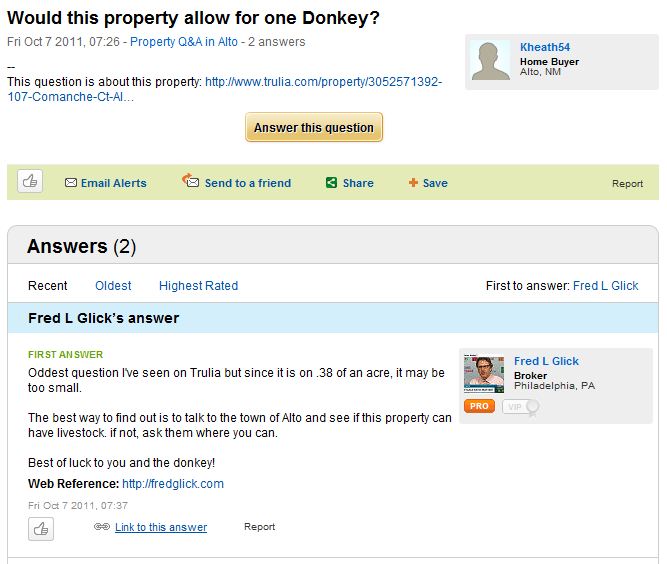Viewport: 667px width, 564px height.
Task: Sort answers by Oldest
Action: 113,286
